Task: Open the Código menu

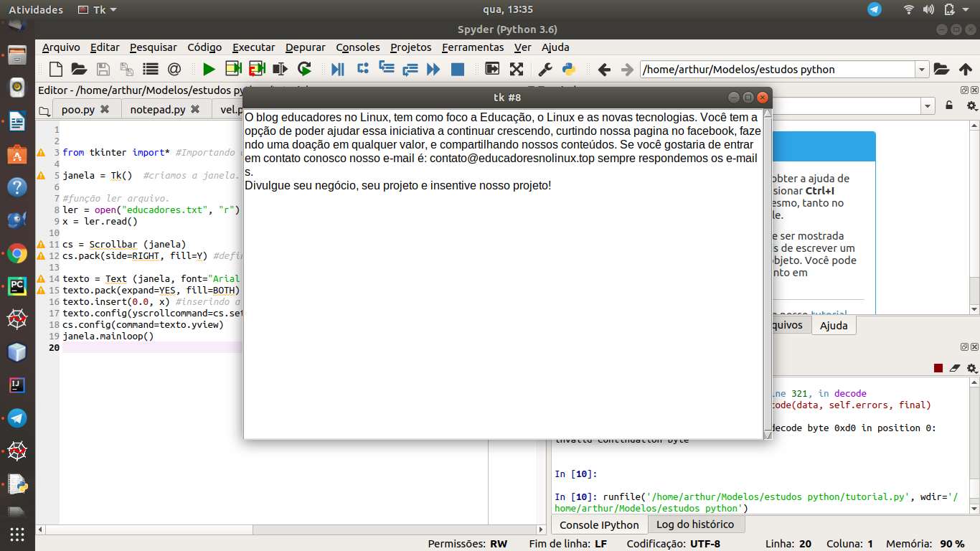Action: (x=204, y=47)
